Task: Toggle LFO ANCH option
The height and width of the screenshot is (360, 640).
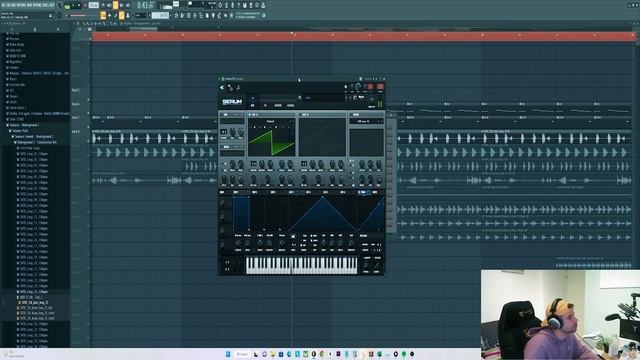Action: (x=313, y=240)
